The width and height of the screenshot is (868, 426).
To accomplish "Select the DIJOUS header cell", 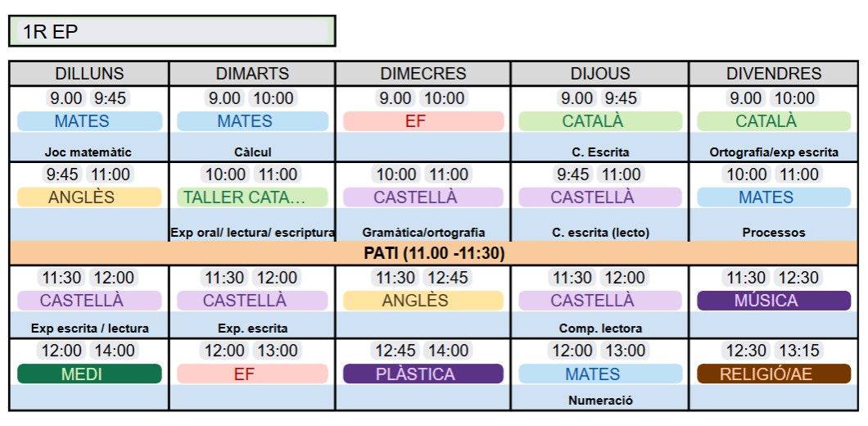I will 599,74.
